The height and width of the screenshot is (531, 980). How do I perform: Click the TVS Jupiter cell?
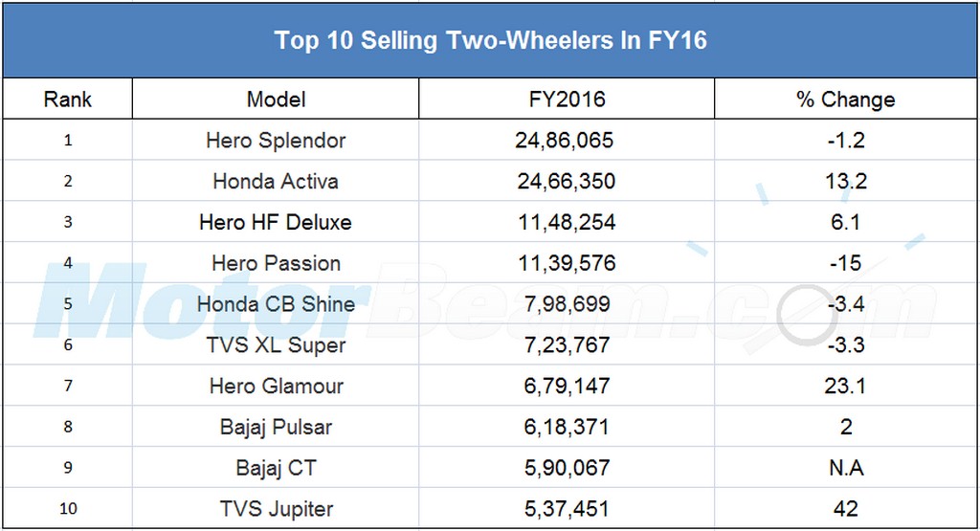(276, 509)
